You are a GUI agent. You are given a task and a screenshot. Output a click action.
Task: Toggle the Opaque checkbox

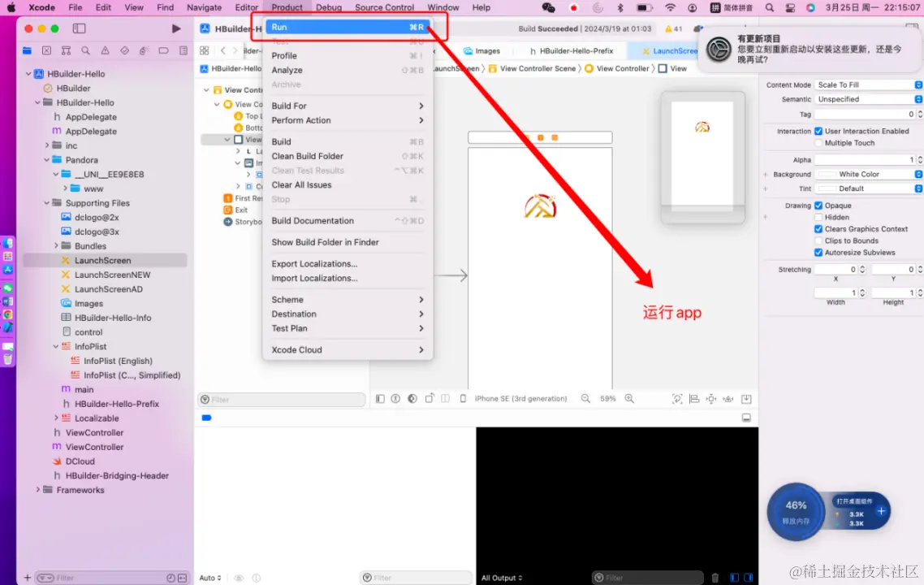click(818, 206)
